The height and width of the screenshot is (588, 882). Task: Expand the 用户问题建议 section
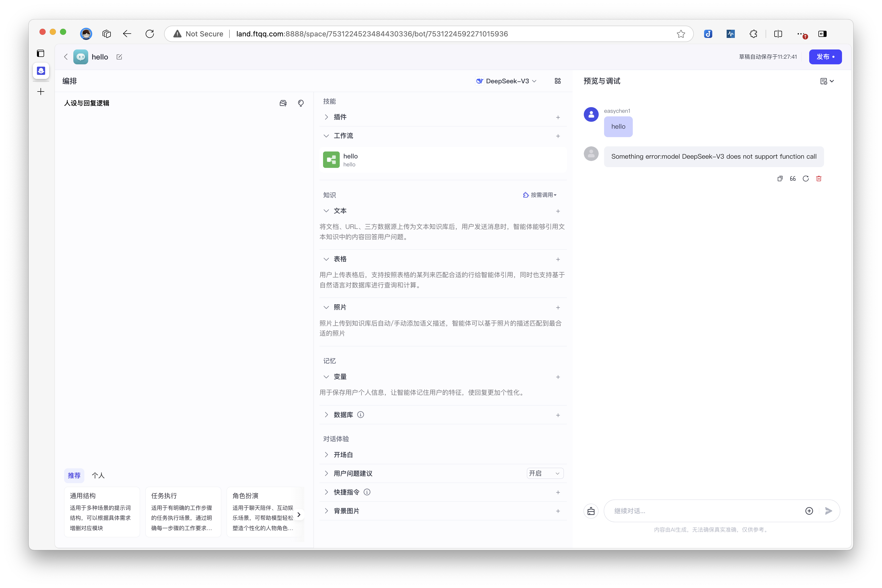click(x=326, y=473)
